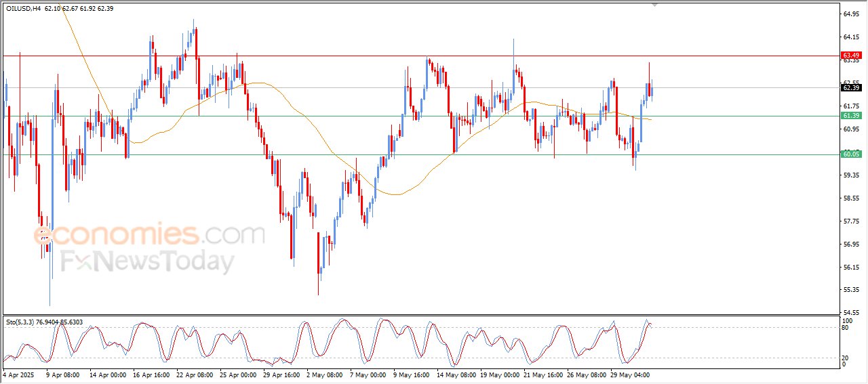Click the 16 Apr 16:00 time label
The height and width of the screenshot is (384, 868).
click(x=151, y=374)
